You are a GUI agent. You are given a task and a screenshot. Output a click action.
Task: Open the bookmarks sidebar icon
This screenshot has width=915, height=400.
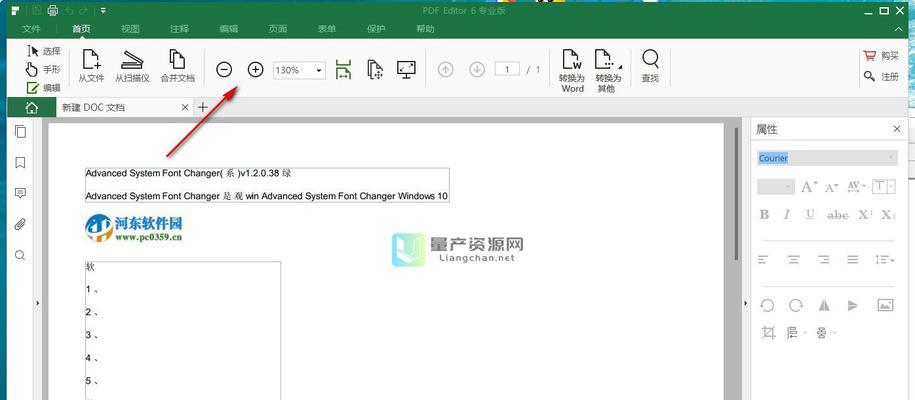click(x=20, y=162)
